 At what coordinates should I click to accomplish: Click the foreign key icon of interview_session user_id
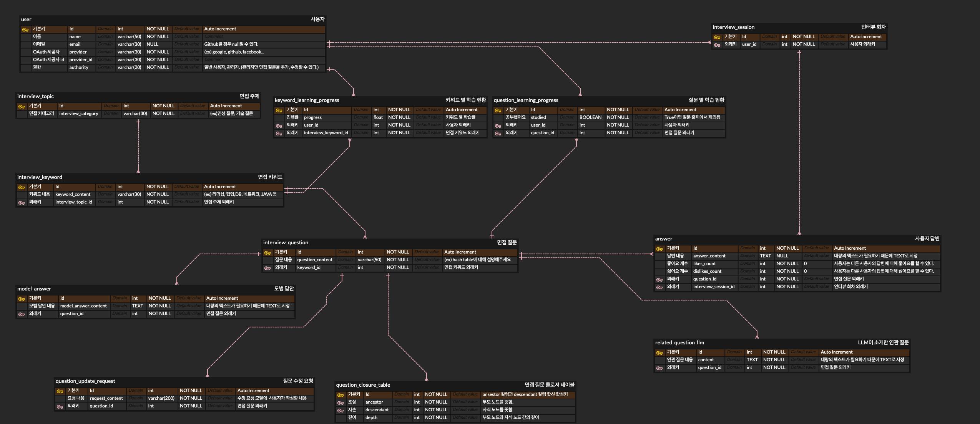[717, 45]
